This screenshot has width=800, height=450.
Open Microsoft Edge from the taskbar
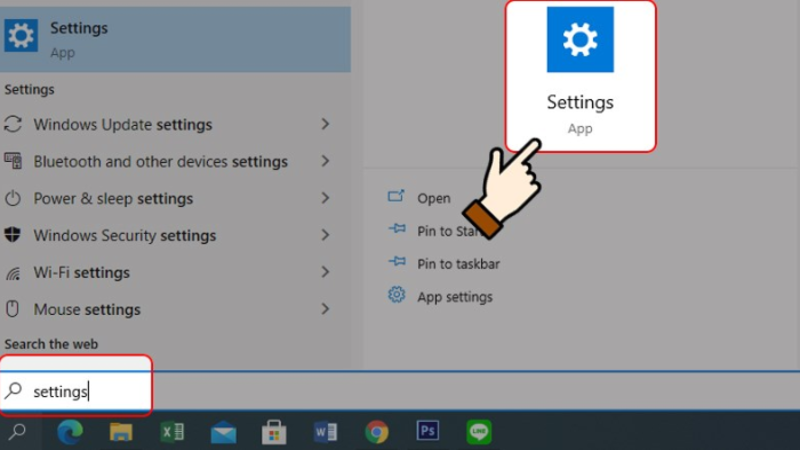[x=70, y=432]
